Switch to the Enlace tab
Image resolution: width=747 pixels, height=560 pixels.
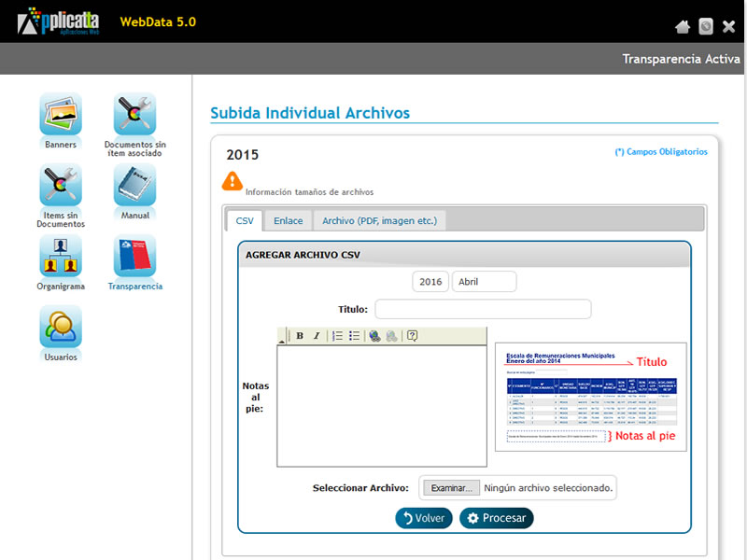click(288, 220)
